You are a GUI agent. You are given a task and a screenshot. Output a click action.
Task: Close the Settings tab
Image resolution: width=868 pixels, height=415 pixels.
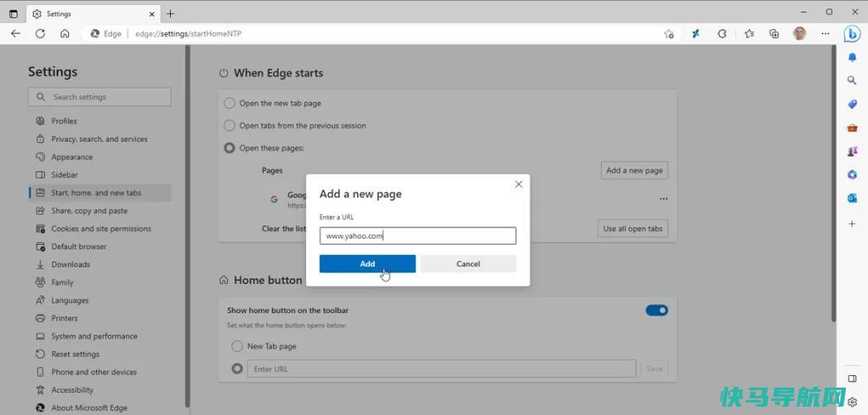coord(153,14)
